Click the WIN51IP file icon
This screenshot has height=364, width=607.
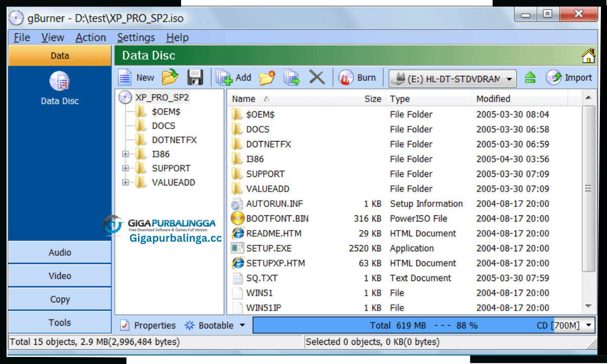pos(237,307)
